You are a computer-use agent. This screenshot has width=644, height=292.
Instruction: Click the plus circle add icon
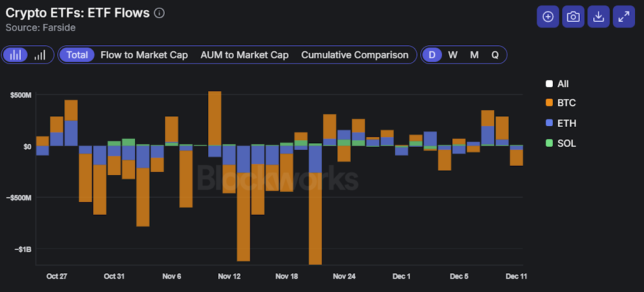click(x=548, y=17)
